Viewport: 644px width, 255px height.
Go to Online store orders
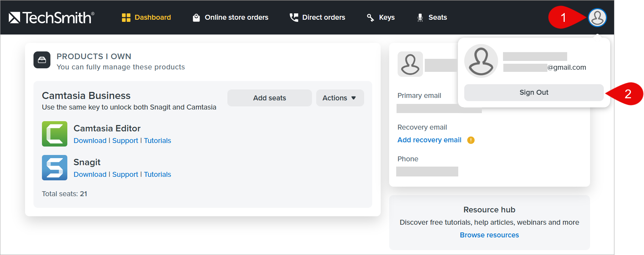tap(231, 17)
